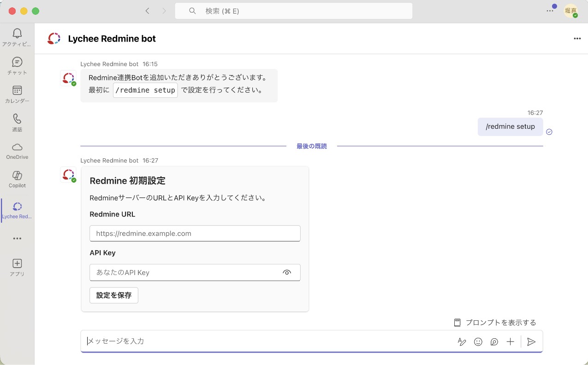Expand more apps with the sidebar ellipsis
Screen dimensions: 588x365
tap(17, 239)
